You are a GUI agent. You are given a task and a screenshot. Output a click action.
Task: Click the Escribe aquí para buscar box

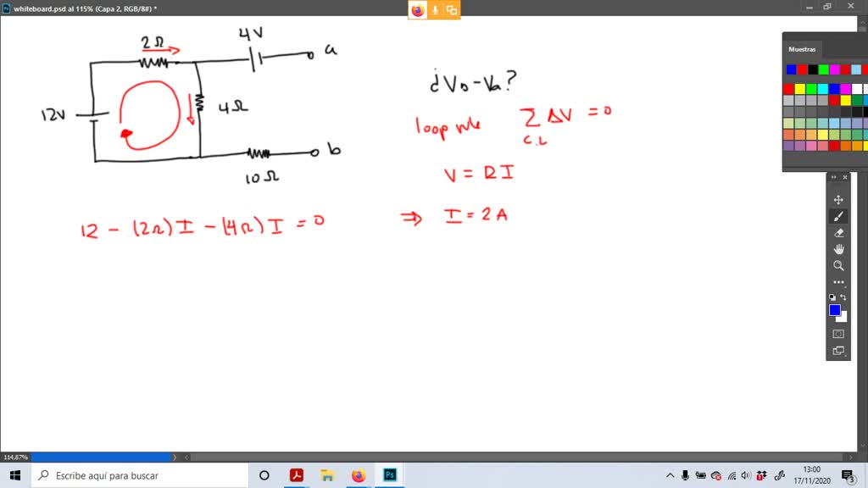click(140, 475)
